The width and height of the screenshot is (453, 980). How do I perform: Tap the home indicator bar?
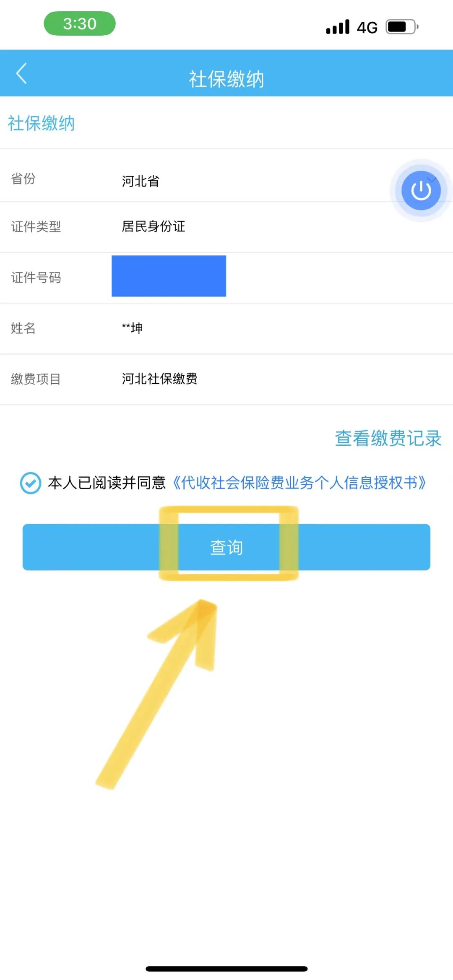[226, 969]
